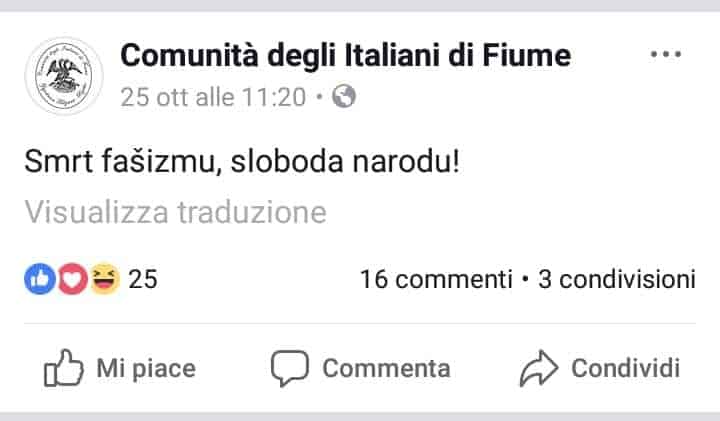Click the Comunità degli Italiani profile picture
Screen dimensions: 720x421
click(64, 76)
